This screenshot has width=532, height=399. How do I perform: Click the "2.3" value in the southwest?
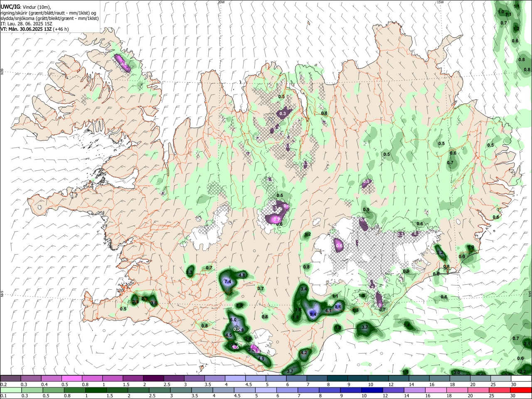(135, 302)
